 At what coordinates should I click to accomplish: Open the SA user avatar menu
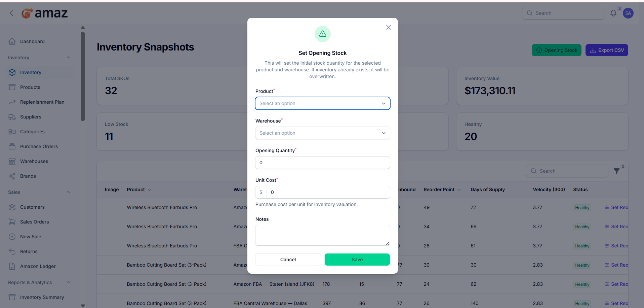(x=628, y=13)
